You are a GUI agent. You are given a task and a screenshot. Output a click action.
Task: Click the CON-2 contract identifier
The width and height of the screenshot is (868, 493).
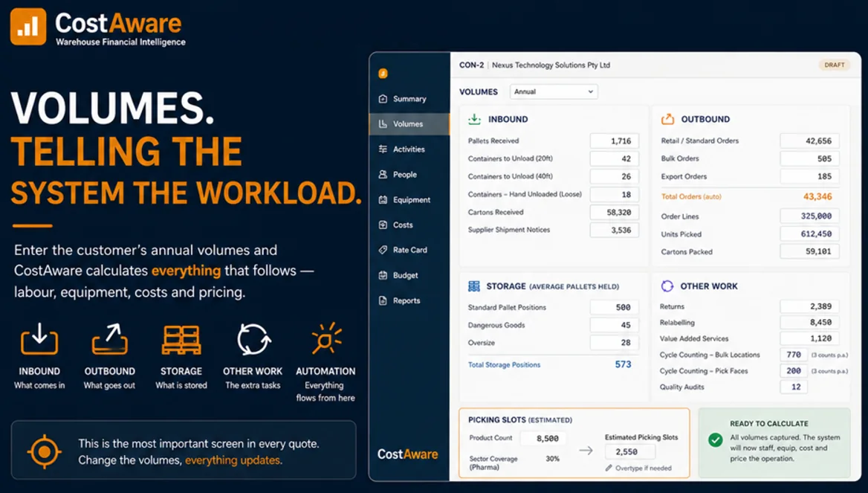click(x=471, y=65)
